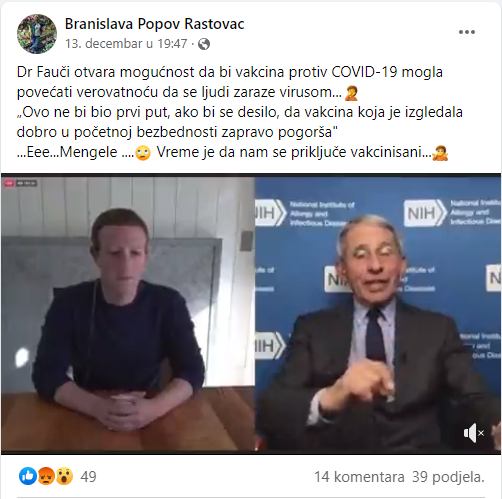This screenshot has height=499, width=502.
Task: Click the red live badge in video corner
Action: point(9,183)
